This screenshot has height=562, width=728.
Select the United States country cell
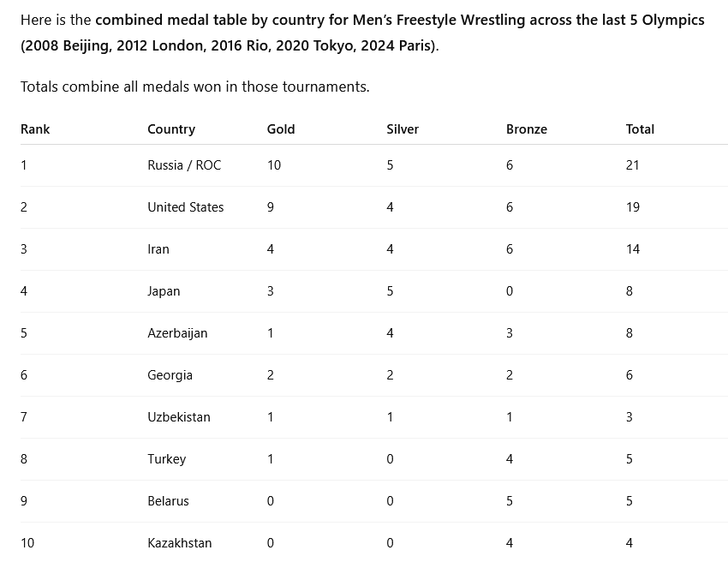(x=185, y=207)
